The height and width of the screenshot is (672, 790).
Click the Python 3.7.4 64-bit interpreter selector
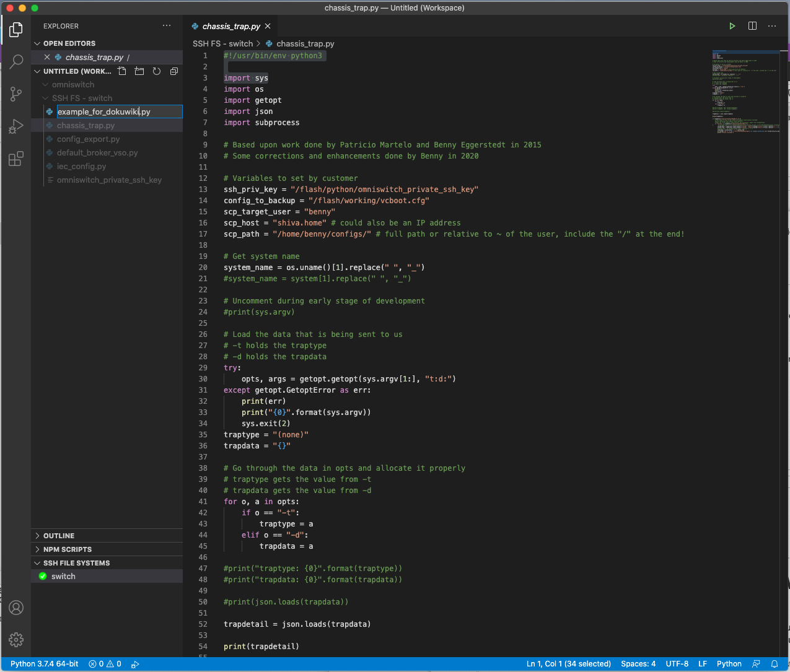[x=44, y=663]
